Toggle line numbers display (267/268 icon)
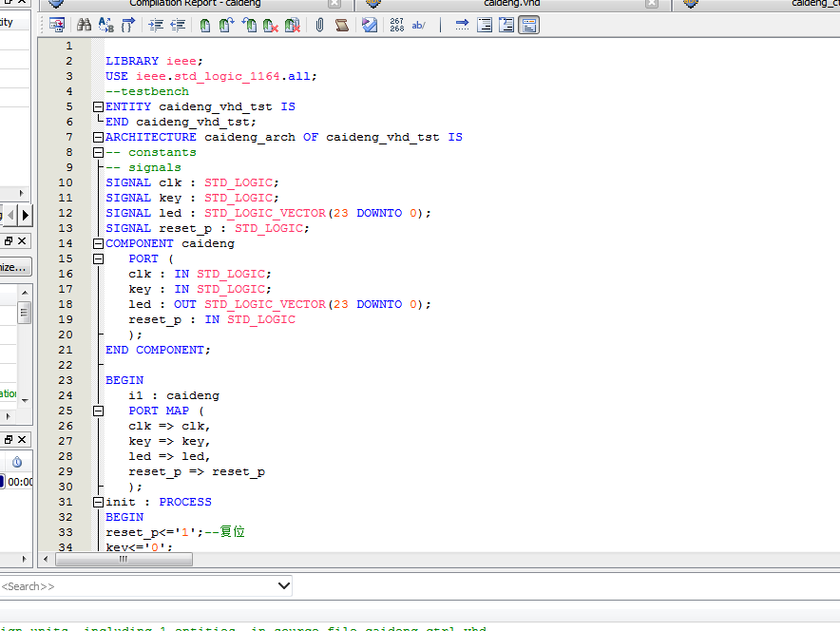The height and width of the screenshot is (631, 840). 396,25
